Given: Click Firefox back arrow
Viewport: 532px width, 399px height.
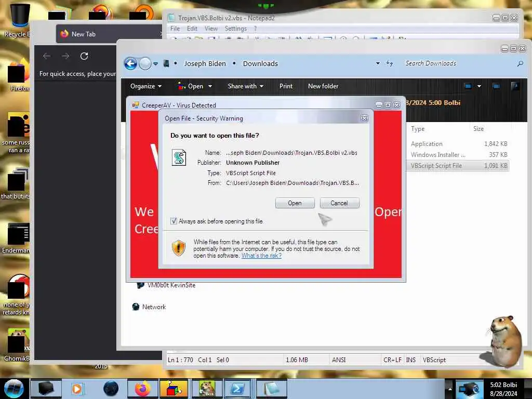Looking at the screenshot, I should tap(47, 56).
